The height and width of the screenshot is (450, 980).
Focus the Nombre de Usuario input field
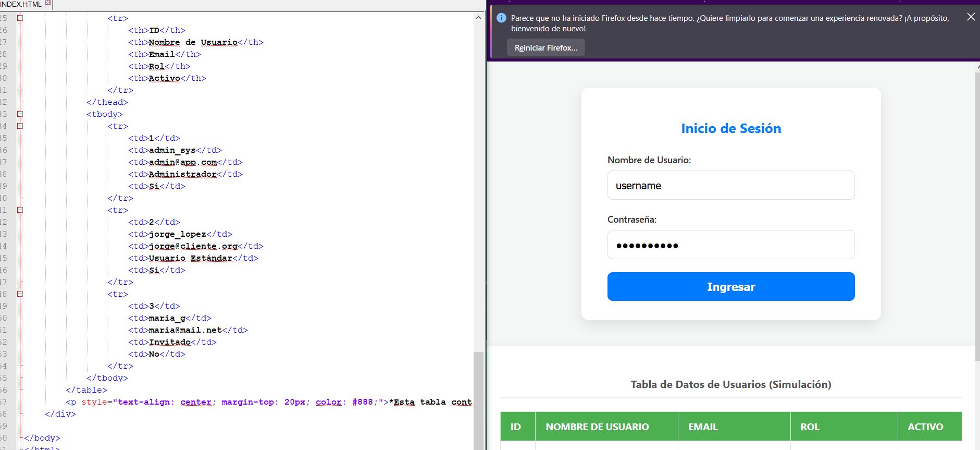[x=730, y=186]
